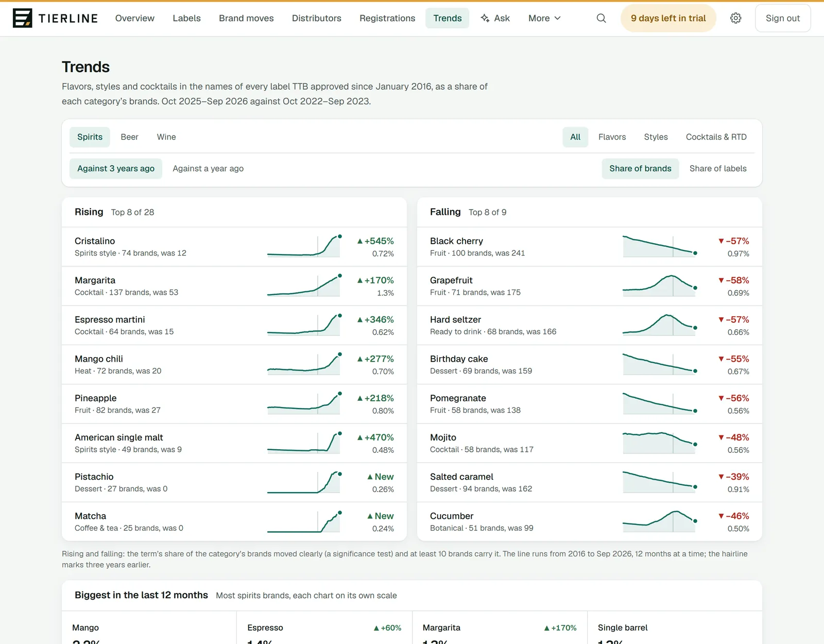The width and height of the screenshot is (824, 644).
Task: Click the Grapefruit sparkline chart
Action: [x=660, y=286]
